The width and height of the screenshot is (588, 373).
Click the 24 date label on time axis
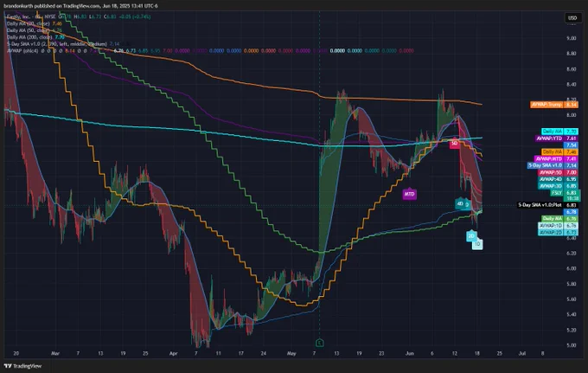(263, 353)
